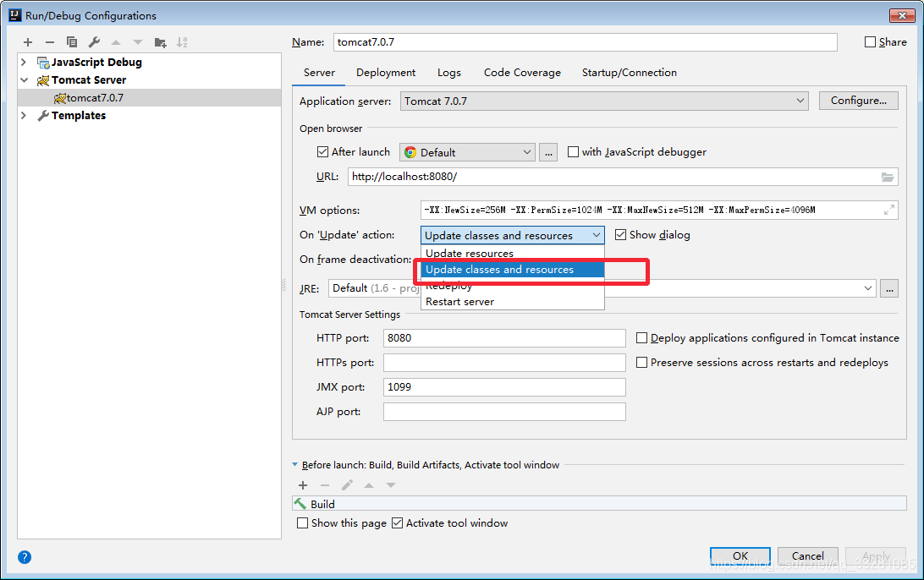Open the Logs tab
The width and height of the screenshot is (924, 580).
tap(449, 73)
